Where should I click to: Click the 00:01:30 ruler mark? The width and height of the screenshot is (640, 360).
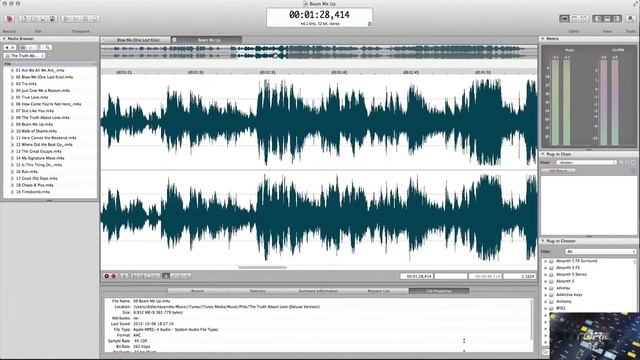coord(196,72)
